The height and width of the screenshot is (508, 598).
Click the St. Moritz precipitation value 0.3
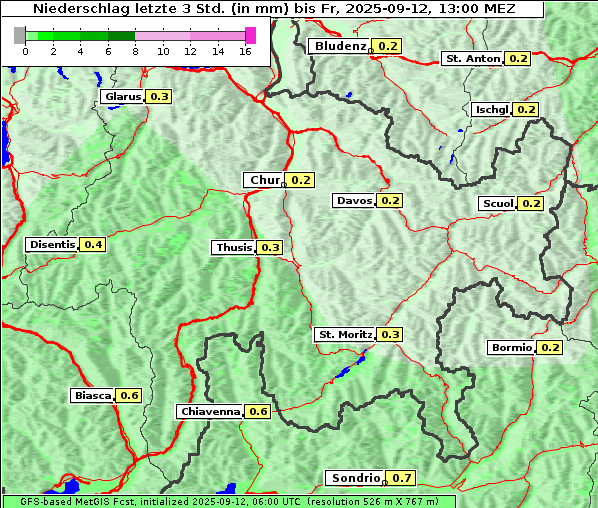(x=390, y=335)
